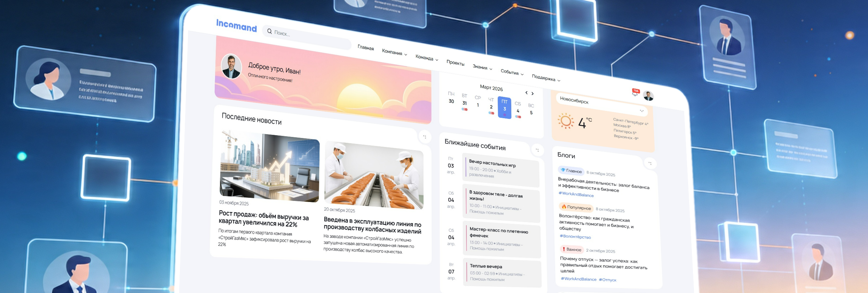Open the blogs widget options dots
Screen dimensions: 868x293
[650, 163]
